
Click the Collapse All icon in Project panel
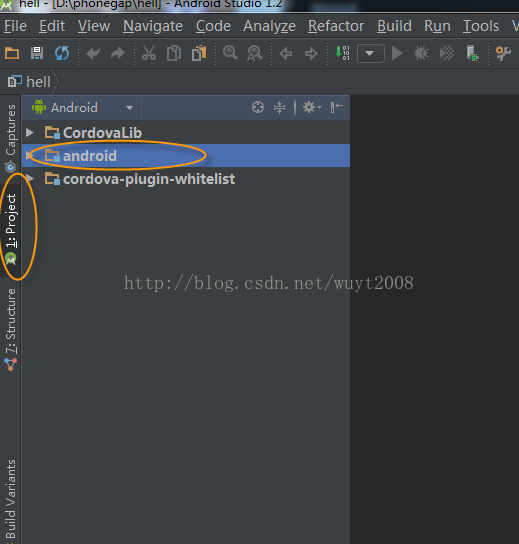(279, 107)
